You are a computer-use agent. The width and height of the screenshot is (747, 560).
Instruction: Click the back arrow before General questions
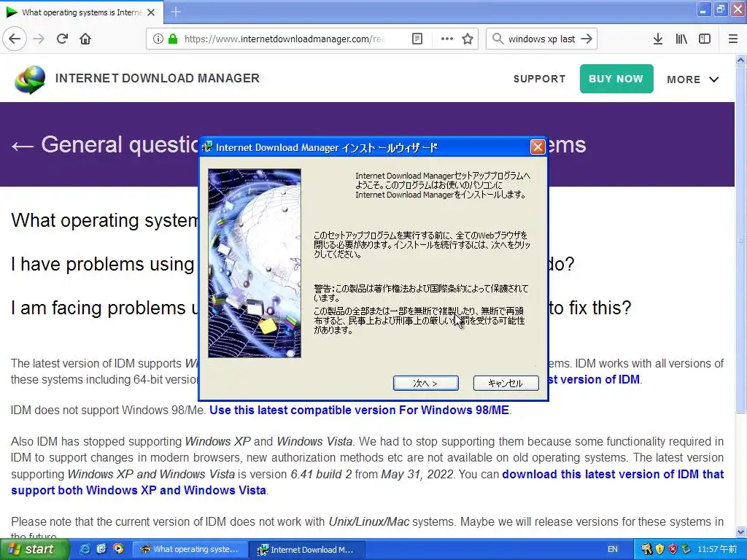point(22,146)
